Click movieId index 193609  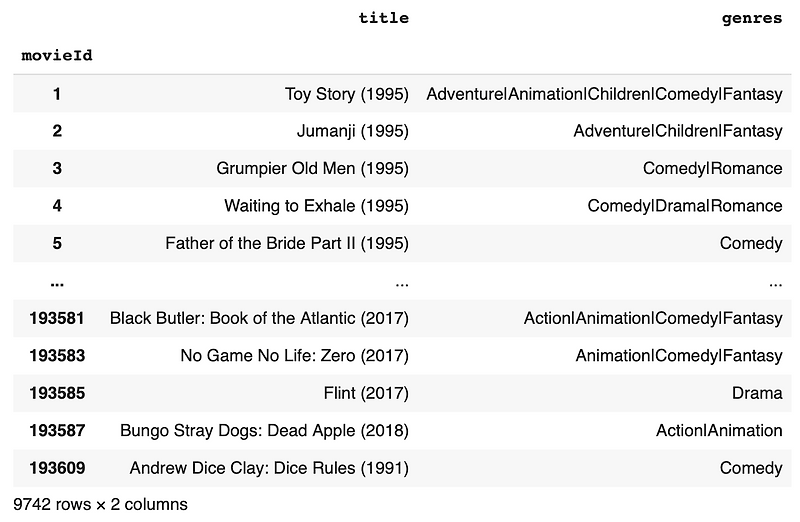tap(57, 468)
